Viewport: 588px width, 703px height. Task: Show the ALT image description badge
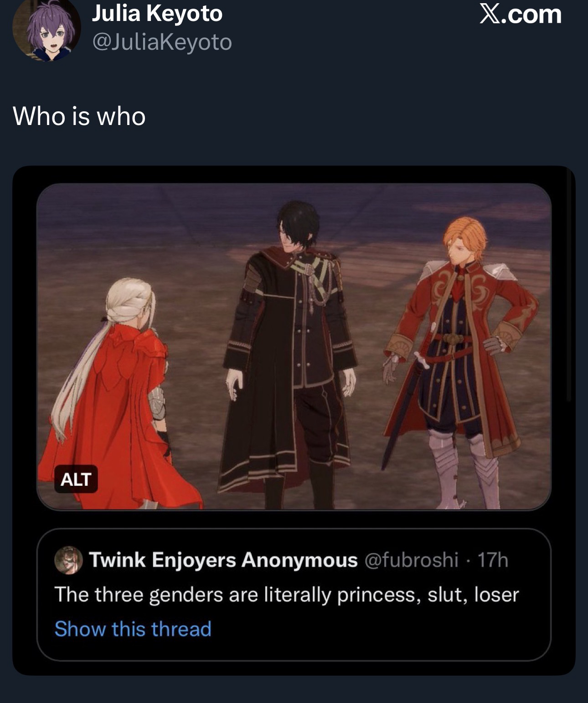[76, 479]
